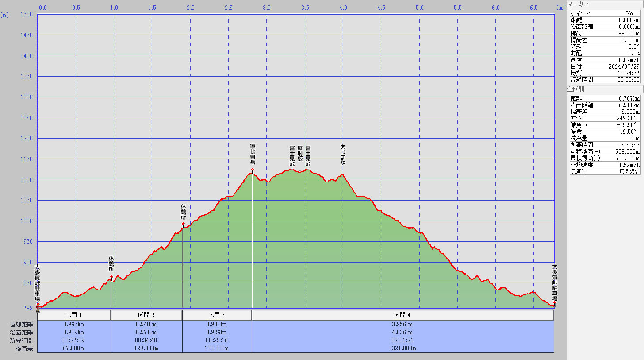644x360 pixels.
Task: Select the second 休憩所 marker near 1.9 km
Action: tap(183, 224)
